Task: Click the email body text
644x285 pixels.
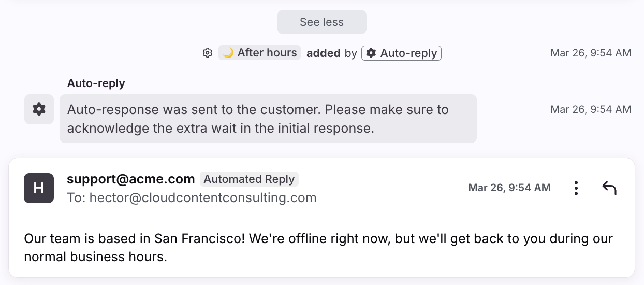Action: click(318, 248)
